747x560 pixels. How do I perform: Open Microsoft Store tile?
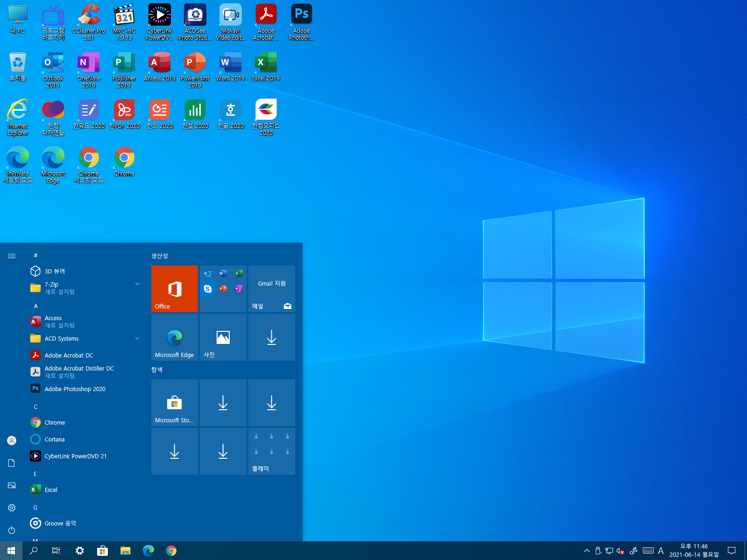click(175, 403)
